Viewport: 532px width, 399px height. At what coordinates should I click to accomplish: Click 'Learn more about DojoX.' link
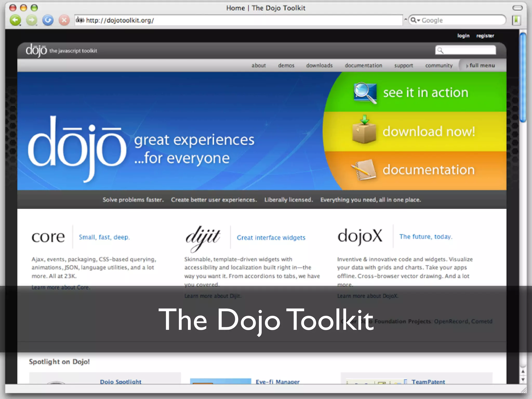368,296
